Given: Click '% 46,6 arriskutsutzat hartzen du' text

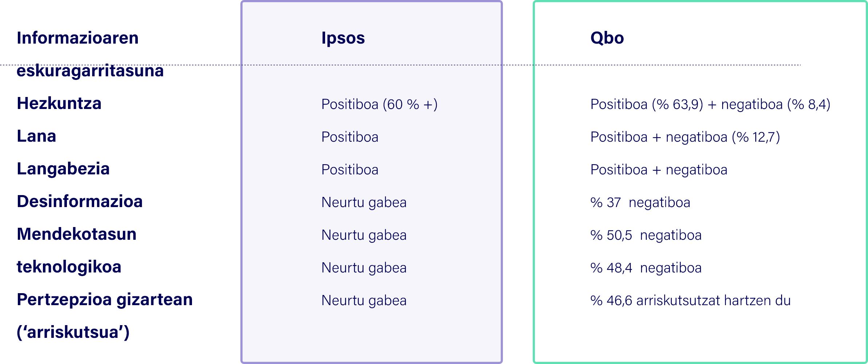Looking at the screenshot, I should coord(691,301).
